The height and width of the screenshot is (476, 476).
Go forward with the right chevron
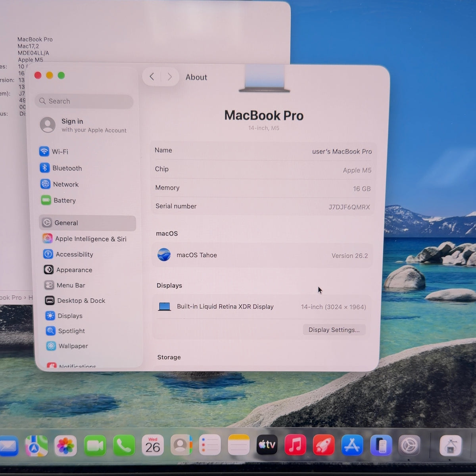[169, 77]
